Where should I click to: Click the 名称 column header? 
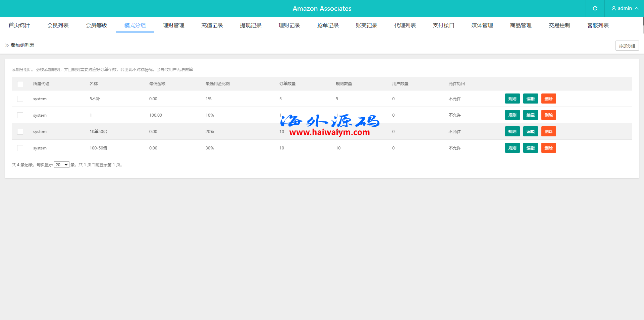tap(94, 84)
